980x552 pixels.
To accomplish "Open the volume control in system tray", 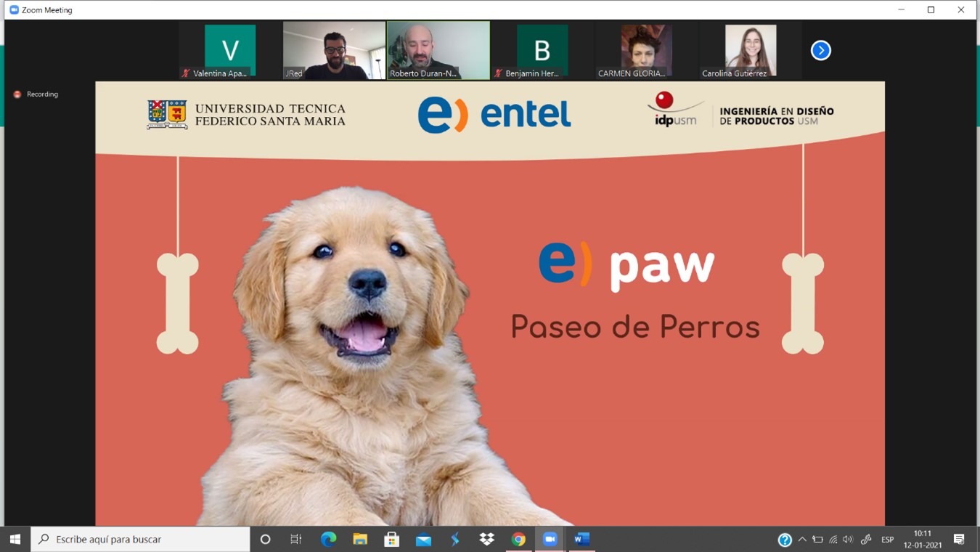I will (x=848, y=540).
